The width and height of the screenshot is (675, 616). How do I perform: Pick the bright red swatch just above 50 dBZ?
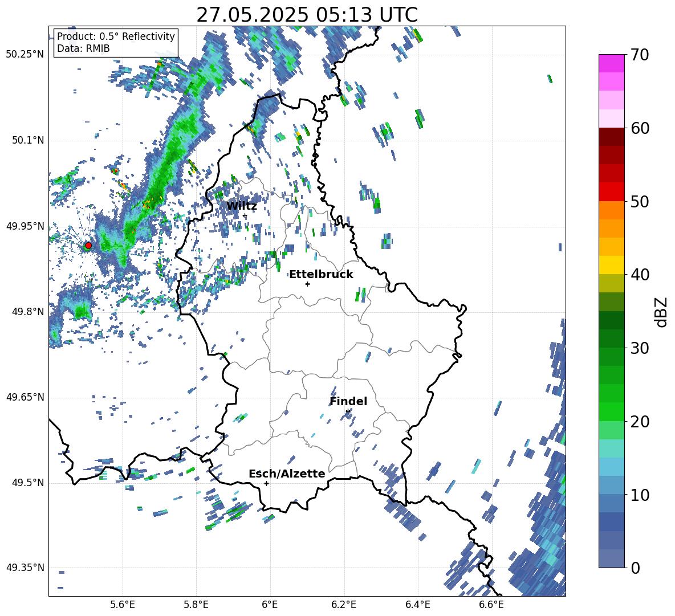611,192
